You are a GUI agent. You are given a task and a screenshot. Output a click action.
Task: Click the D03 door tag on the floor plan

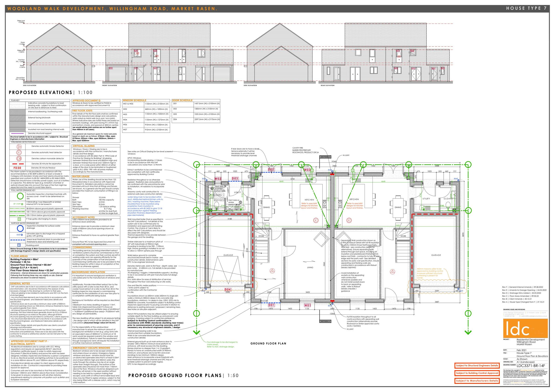(235, 179)
